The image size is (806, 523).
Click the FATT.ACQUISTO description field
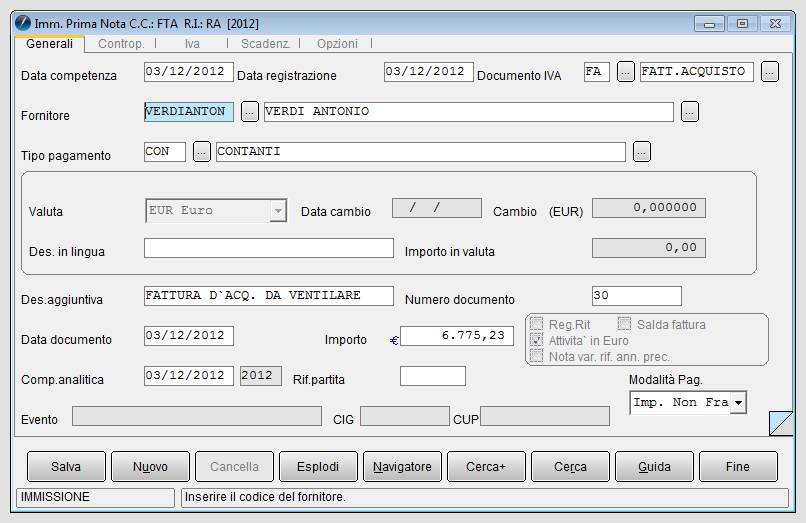pos(697,72)
